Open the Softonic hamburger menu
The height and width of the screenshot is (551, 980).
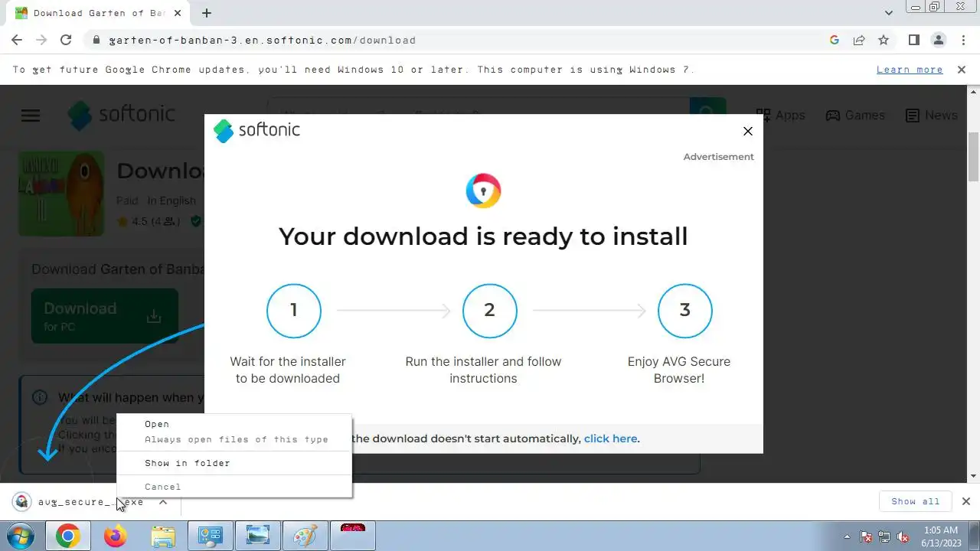point(31,116)
